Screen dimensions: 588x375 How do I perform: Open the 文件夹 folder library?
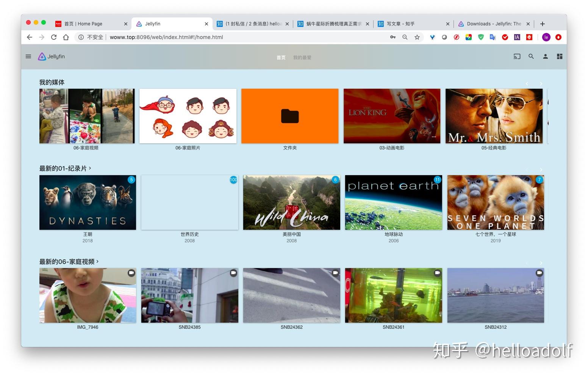290,116
